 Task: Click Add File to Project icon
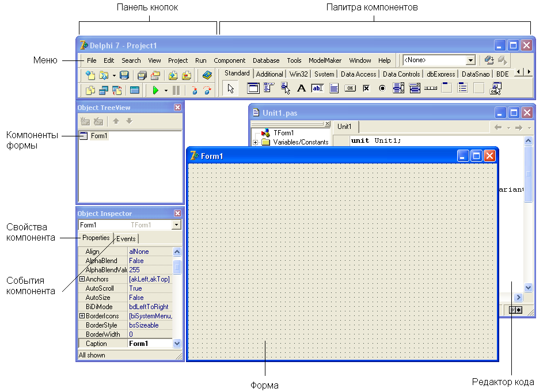point(173,75)
